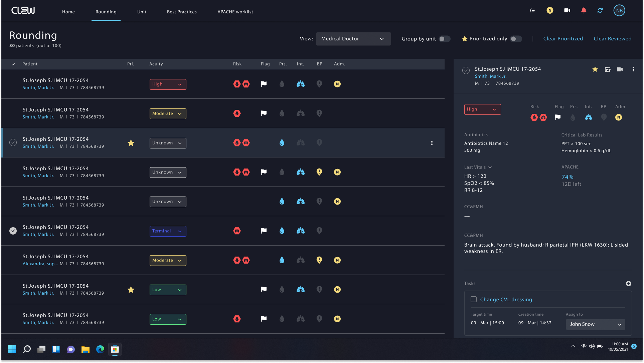Click the Clear Prioritized link
The width and height of the screenshot is (644, 363).
pos(563,39)
